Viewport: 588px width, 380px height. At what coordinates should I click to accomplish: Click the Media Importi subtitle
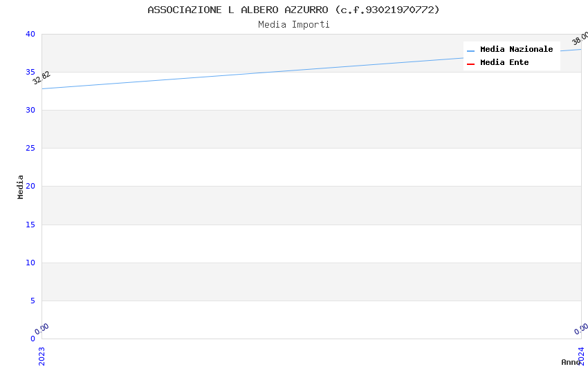point(293,25)
